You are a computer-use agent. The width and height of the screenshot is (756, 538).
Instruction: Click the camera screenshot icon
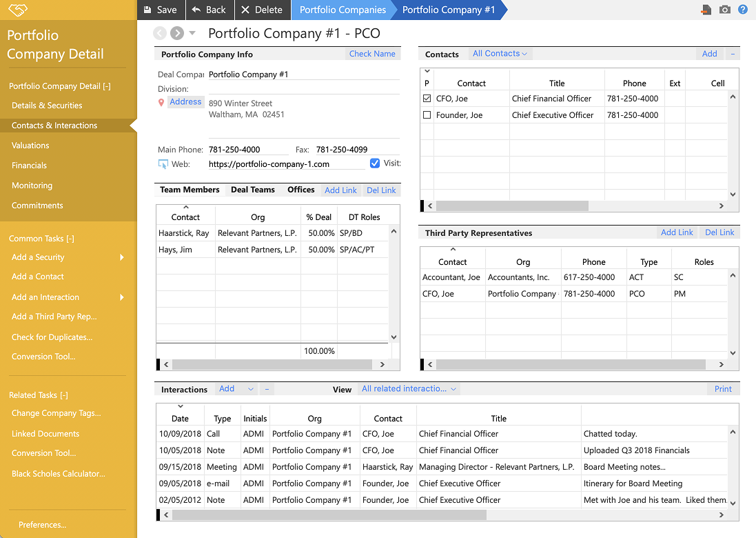tap(725, 10)
